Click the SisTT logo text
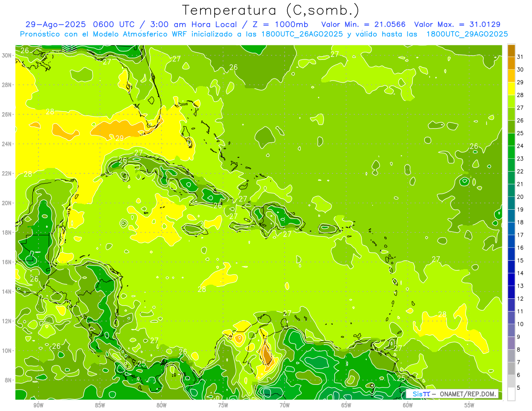 pos(421,394)
